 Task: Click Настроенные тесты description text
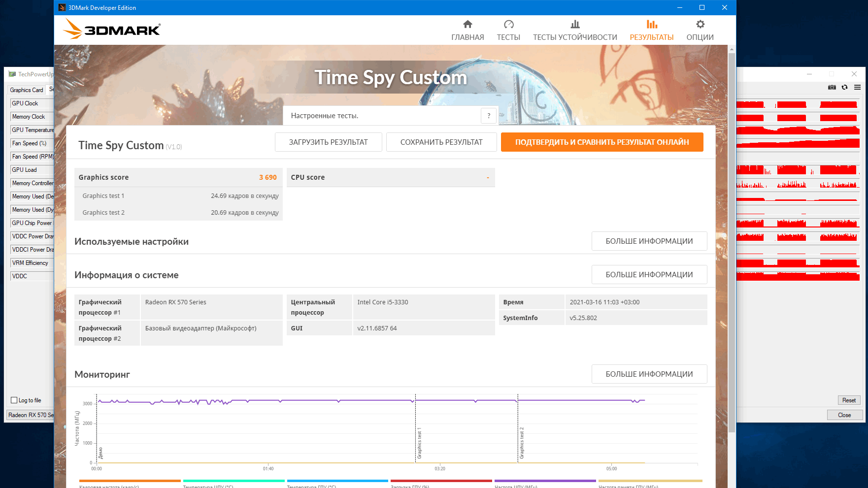click(325, 116)
